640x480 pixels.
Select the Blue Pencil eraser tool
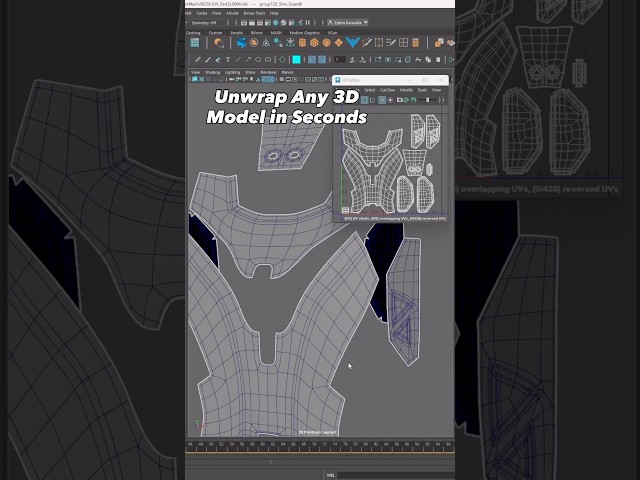coord(218,60)
